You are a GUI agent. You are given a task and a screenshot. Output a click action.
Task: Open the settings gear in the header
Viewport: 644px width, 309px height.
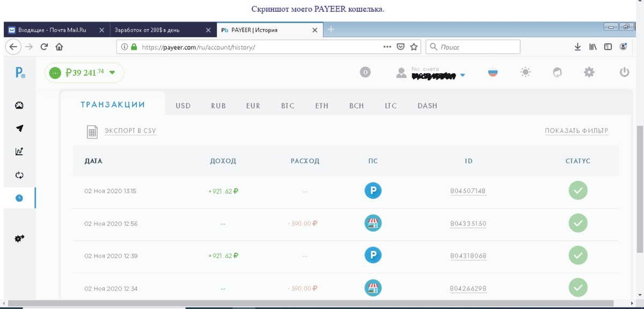pyautogui.click(x=589, y=72)
